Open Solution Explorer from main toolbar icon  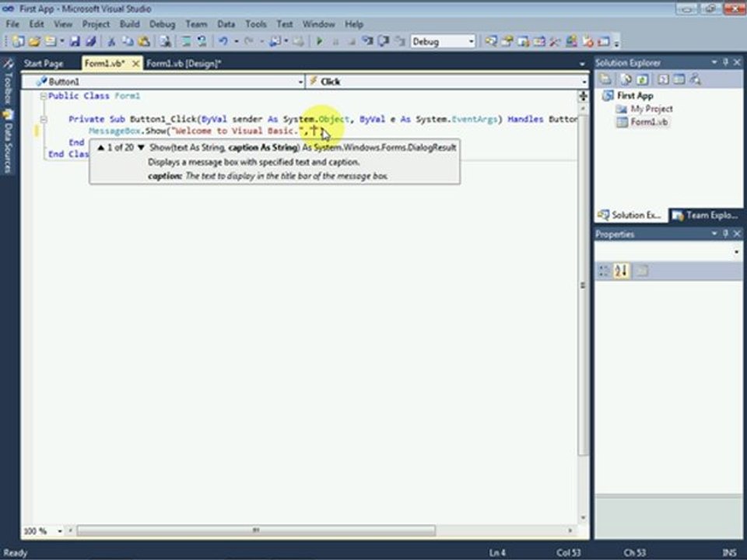pos(491,41)
